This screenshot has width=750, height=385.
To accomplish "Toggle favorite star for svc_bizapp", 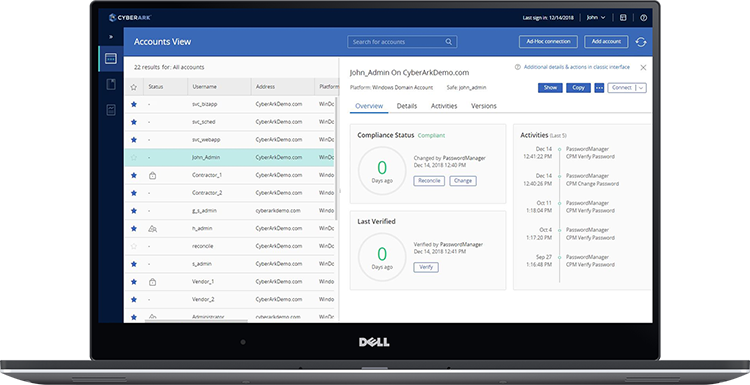I will point(134,104).
